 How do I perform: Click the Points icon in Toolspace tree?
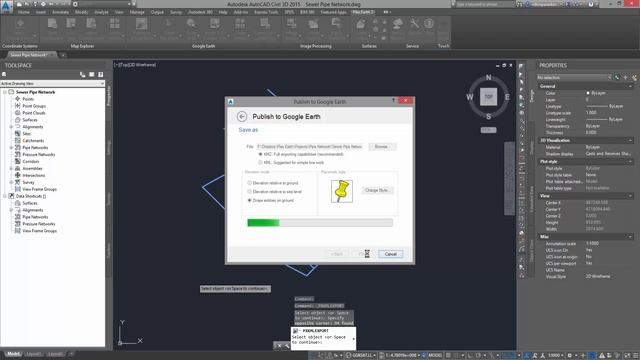18,99
